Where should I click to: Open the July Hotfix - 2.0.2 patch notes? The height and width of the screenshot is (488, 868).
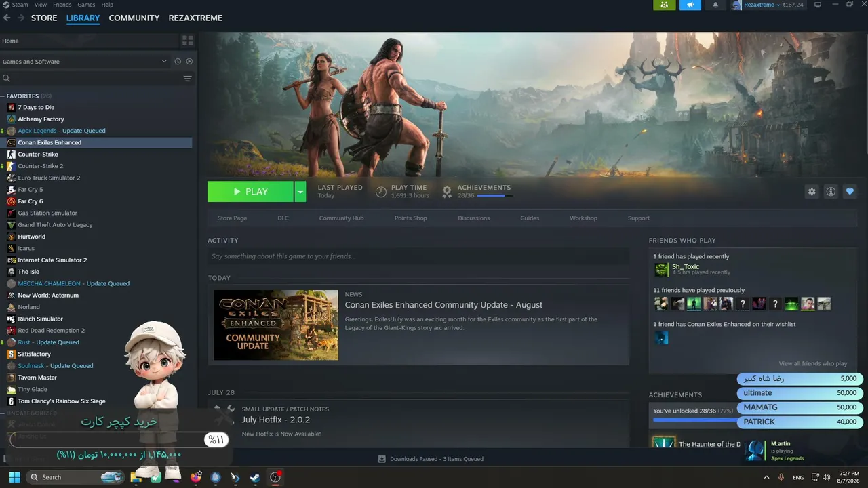pos(276,420)
